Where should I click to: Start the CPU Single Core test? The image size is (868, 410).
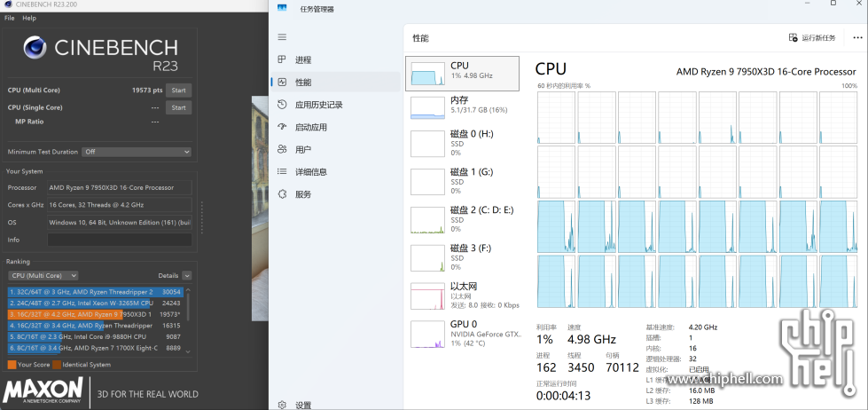pos(178,107)
